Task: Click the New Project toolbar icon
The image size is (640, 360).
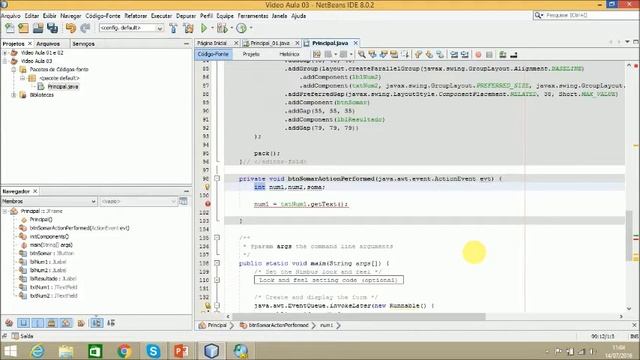Action: pyautogui.click(x=23, y=28)
